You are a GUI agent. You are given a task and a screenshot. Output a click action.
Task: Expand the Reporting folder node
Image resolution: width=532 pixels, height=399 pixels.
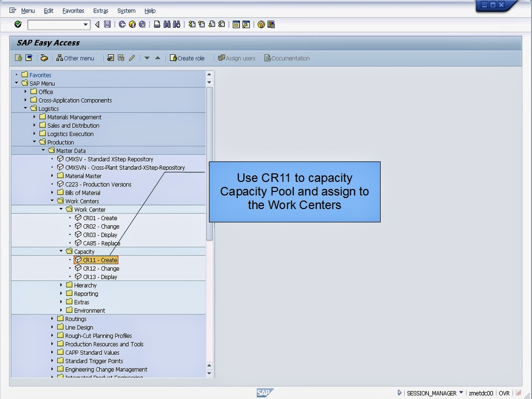click(60, 293)
